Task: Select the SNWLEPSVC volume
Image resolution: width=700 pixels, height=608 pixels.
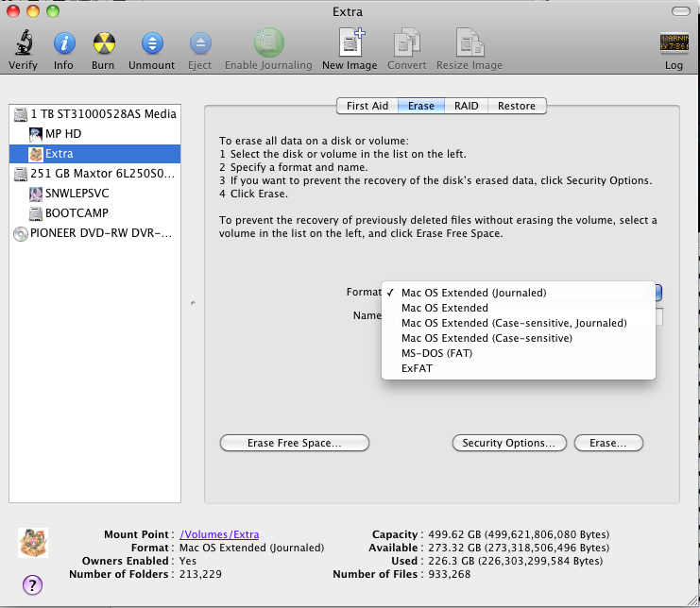Action: pos(94,194)
